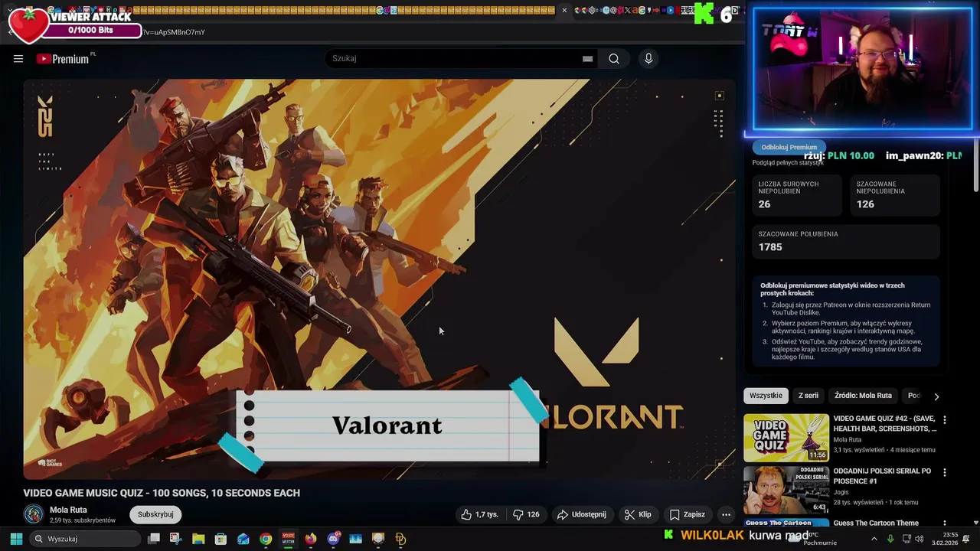Click the browser address bar URL
980x551 pixels.
point(174,32)
